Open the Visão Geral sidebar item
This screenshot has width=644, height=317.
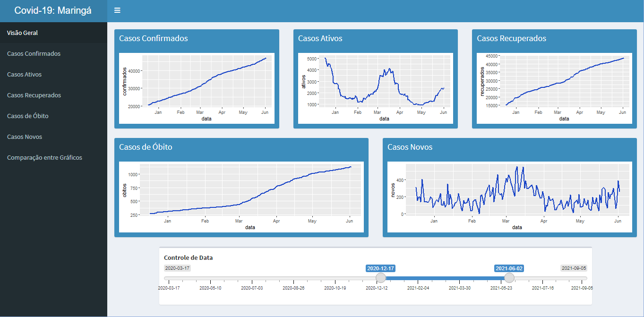(22, 33)
